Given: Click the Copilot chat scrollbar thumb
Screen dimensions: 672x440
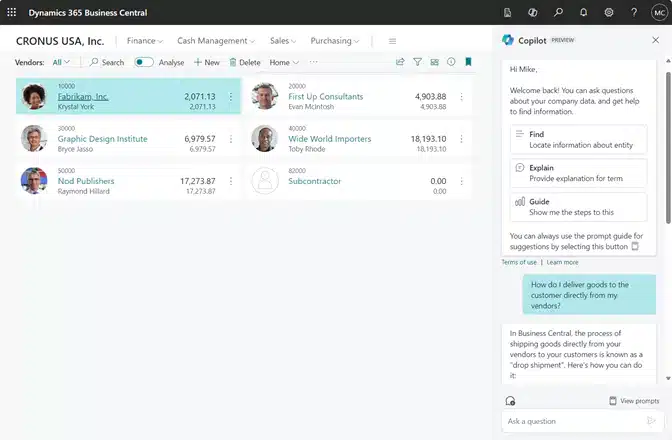Looking at the screenshot, I should click(668, 147).
